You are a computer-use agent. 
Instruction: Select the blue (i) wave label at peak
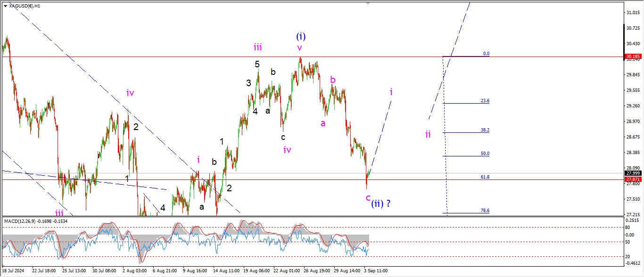point(301,36)
